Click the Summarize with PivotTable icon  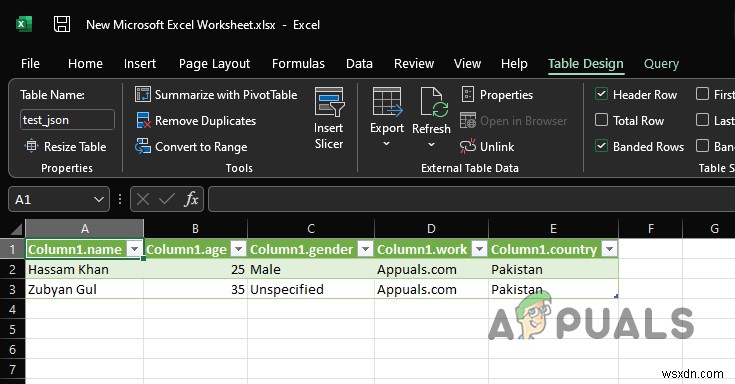tap(142, 94)
